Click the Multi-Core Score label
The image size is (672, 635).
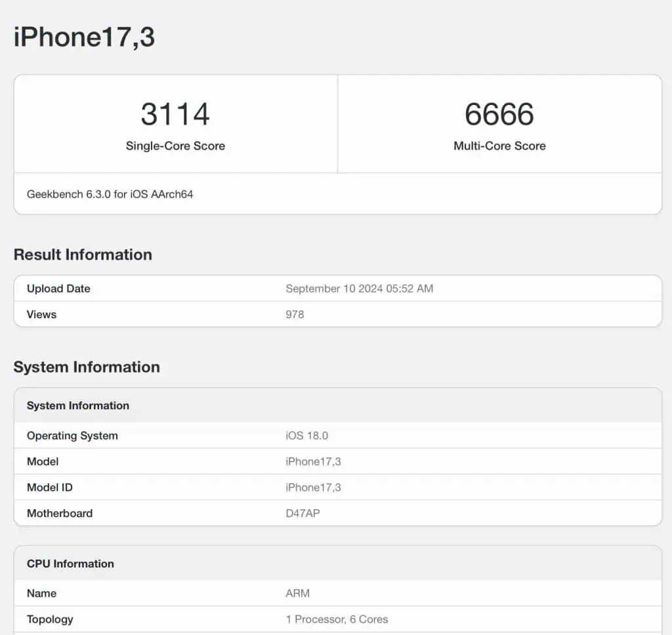(x=499, y=146)
